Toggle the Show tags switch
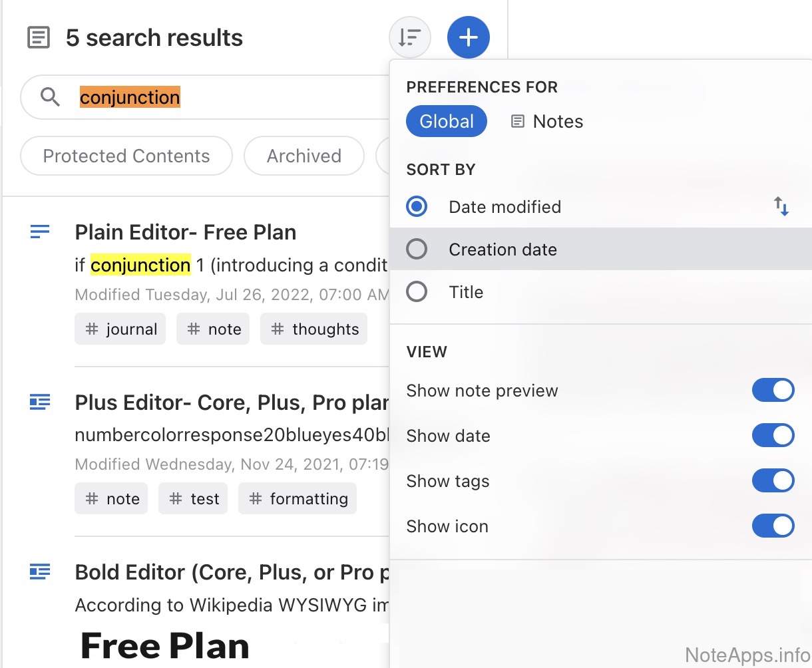 click(773, 481)
